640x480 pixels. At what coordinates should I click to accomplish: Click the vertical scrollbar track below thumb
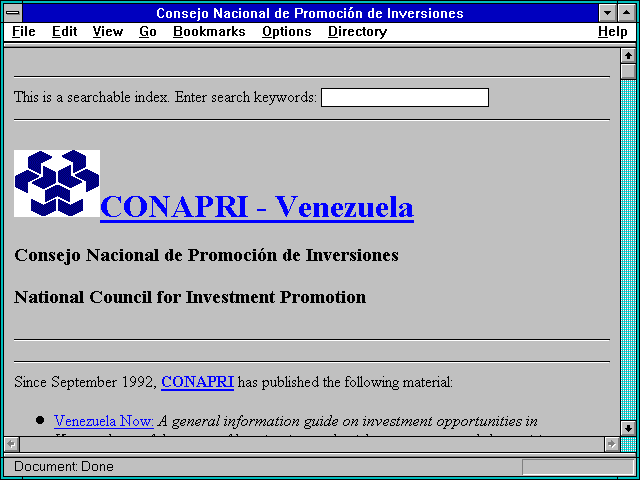point(628,250)
